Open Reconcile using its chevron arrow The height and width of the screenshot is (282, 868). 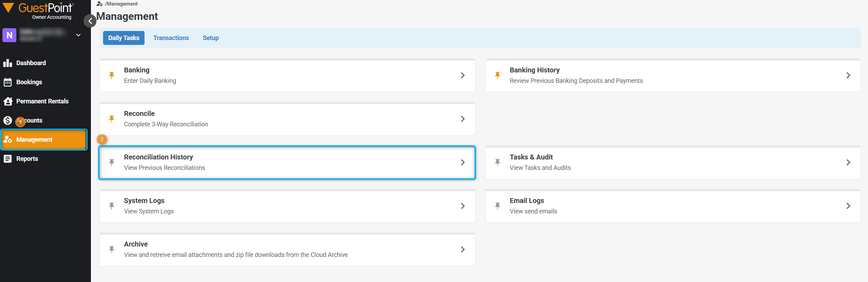point(463,119)
